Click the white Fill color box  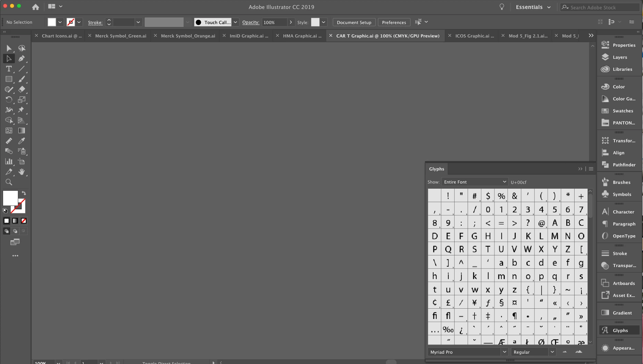[10, 198]
